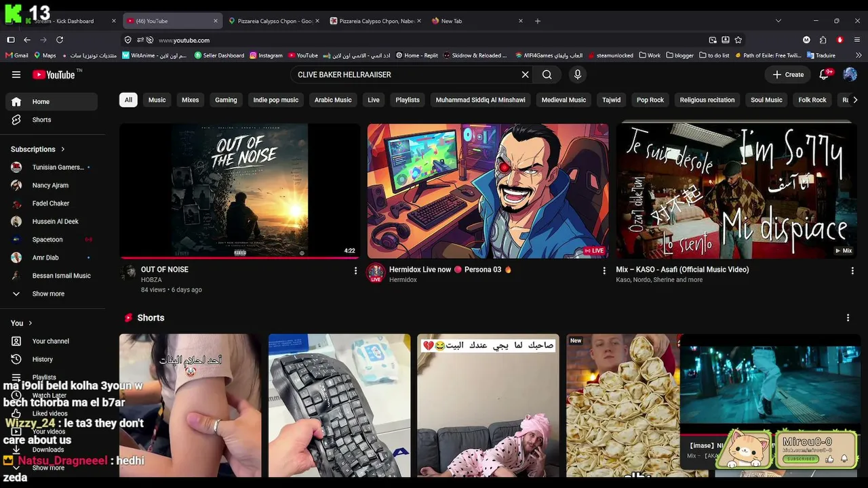Screen dimensions: 868x488
Task: Open the Amr Diab subscription
Action: tap(52, 258)
